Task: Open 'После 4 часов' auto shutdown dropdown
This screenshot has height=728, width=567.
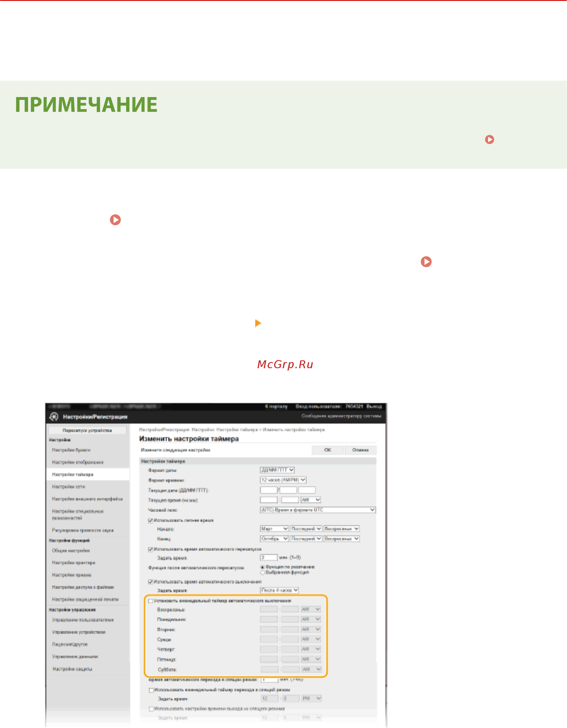Action: point(279,590)
